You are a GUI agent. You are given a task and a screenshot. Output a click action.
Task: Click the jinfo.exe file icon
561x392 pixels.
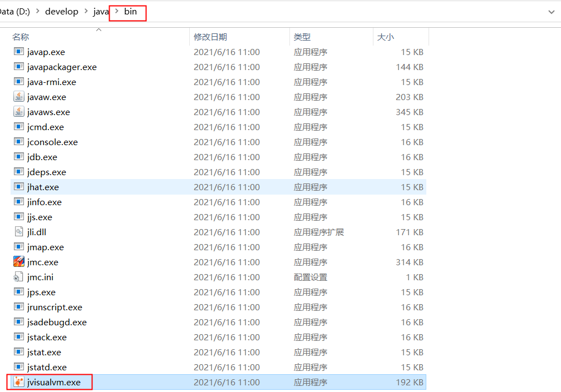[18, 201]
